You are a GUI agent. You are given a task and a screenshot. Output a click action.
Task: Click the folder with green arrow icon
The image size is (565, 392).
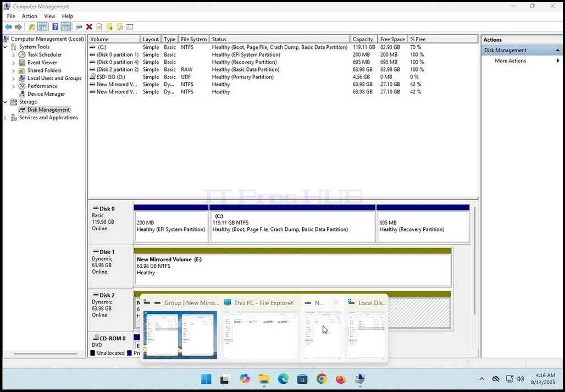point(109,27)
